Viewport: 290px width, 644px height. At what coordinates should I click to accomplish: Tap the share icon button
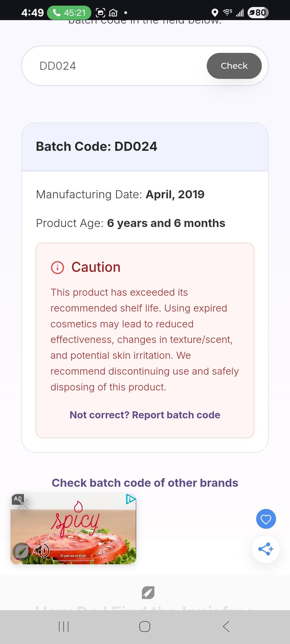click(266, 549)
